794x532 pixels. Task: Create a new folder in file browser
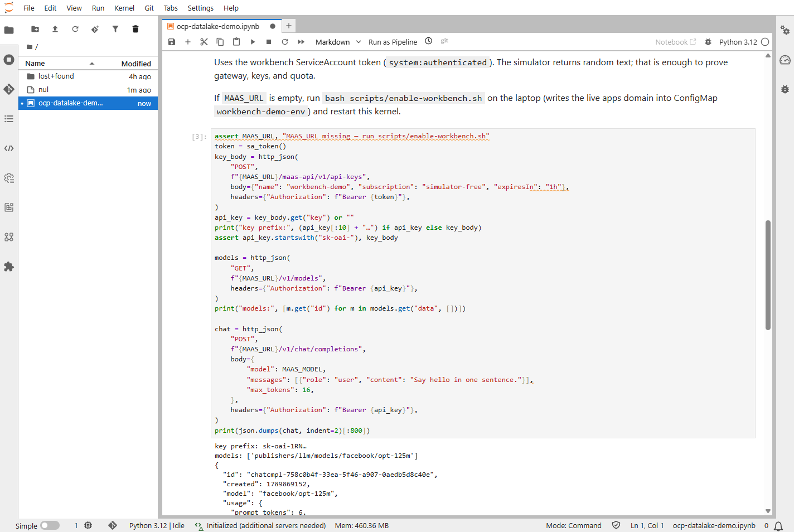coord(35,29)
